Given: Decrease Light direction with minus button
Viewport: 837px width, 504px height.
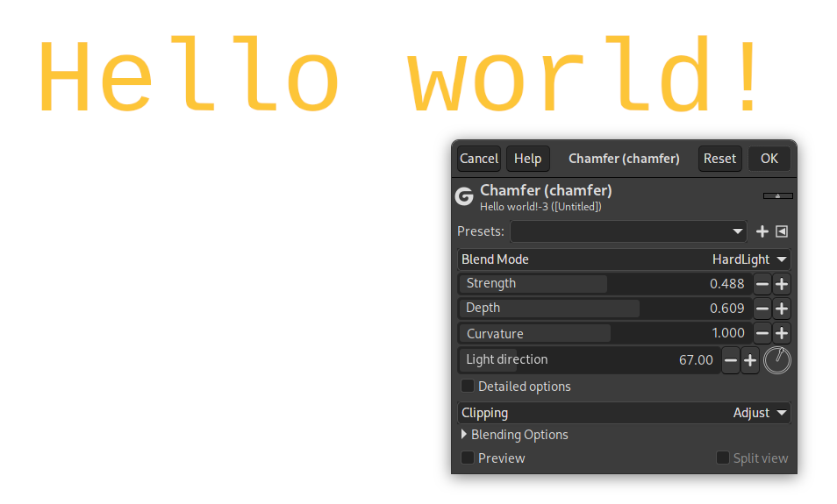Looking at the screenshot, I should pos(731,360).
